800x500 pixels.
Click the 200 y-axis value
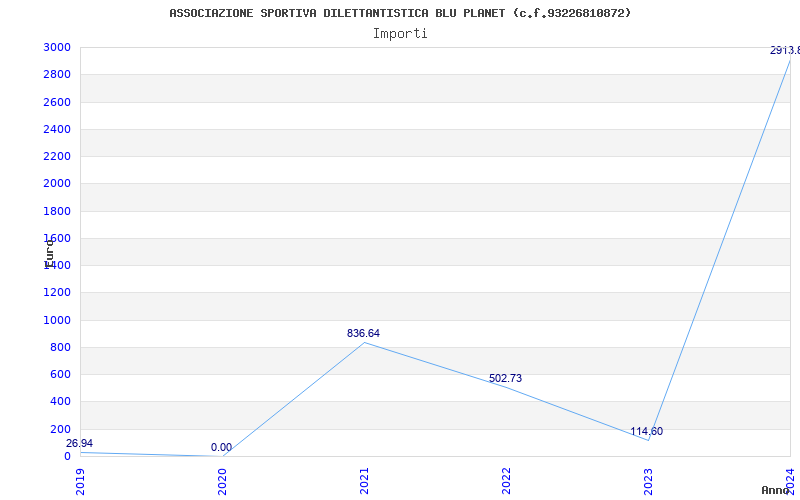[60, 429]
